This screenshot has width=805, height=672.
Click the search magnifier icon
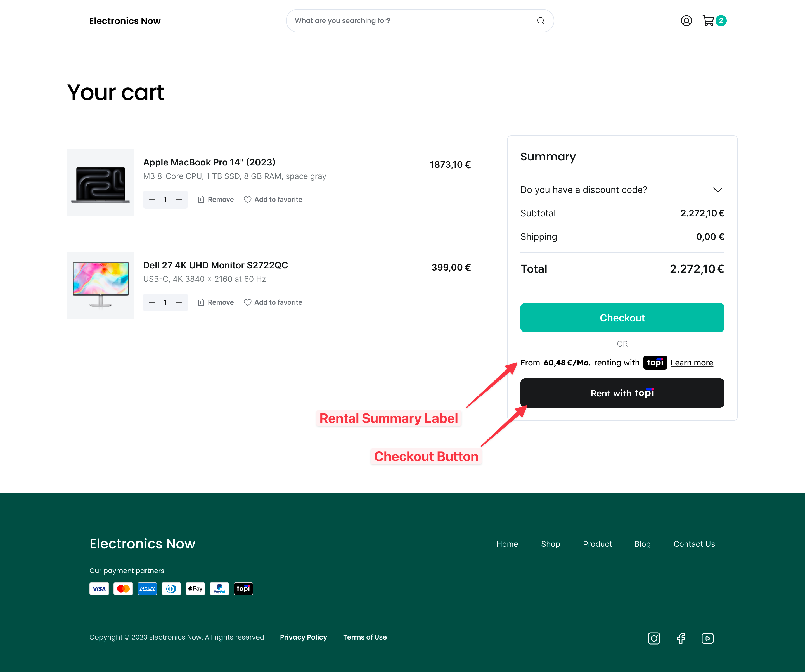pyautogui.click(x=541, y=21)
